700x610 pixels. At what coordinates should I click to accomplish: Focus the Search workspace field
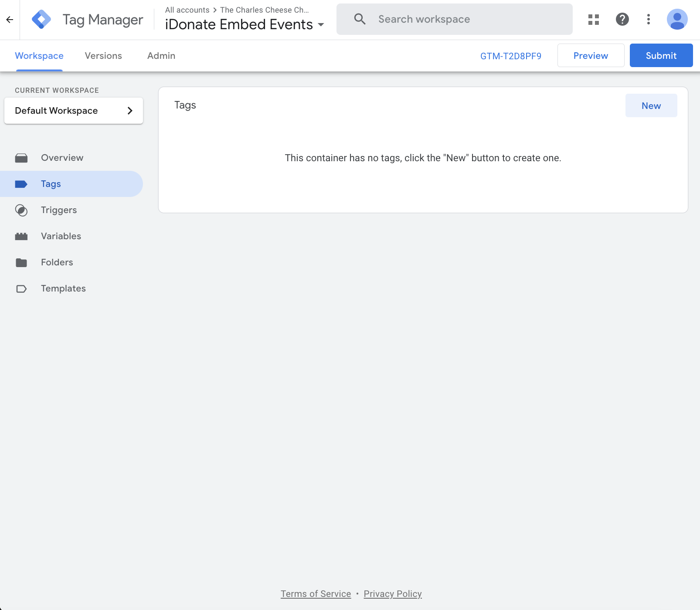point(455,19)
